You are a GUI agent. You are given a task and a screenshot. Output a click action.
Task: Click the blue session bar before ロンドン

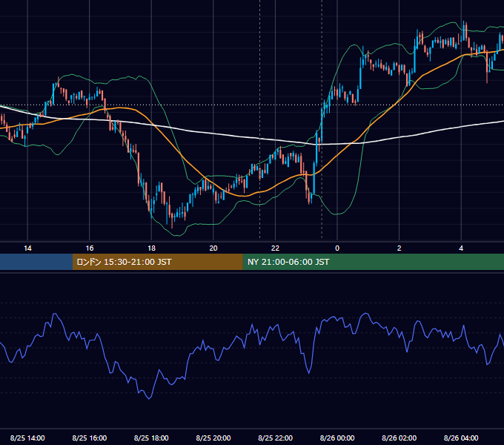(x=36, y=262)
